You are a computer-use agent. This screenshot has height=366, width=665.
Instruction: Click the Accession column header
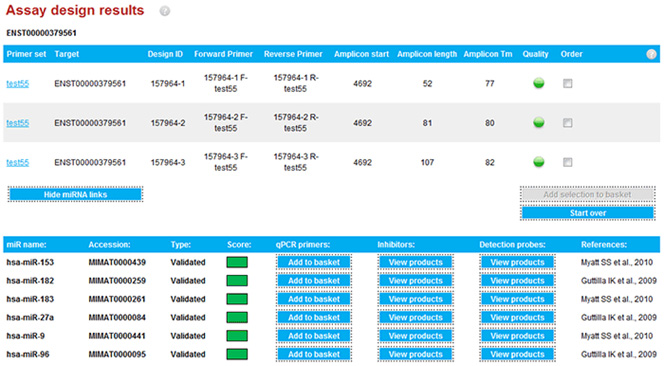coord(109,245)
